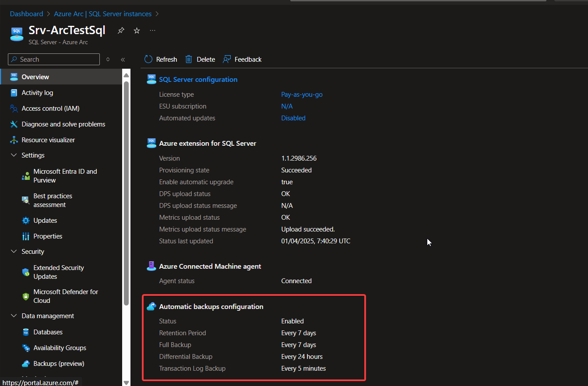The image size is (588, 386).
Task: Open the more options ellipsis menu
Action: click(152, 31)
